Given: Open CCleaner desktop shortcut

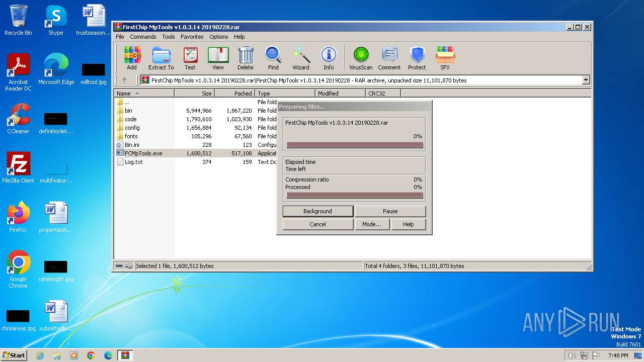Looking at the screenshot, I should (18, 119).
